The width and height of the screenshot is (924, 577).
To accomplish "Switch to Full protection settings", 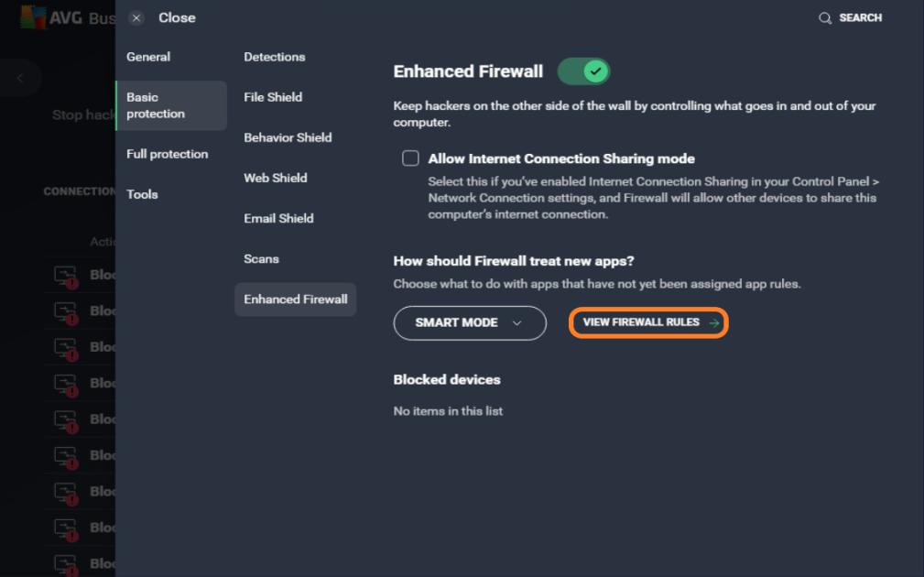I will [x=168, y=154].
